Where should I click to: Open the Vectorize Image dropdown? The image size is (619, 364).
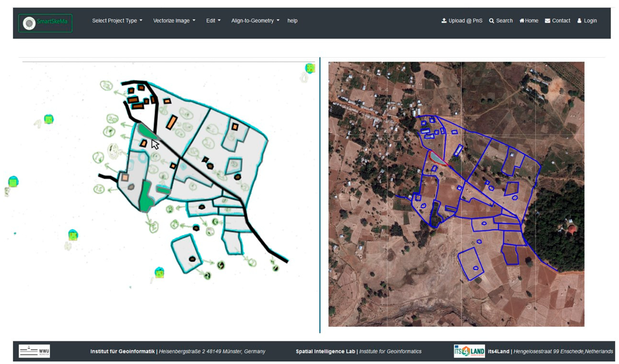pyautogui.click(x=174, y=21)
